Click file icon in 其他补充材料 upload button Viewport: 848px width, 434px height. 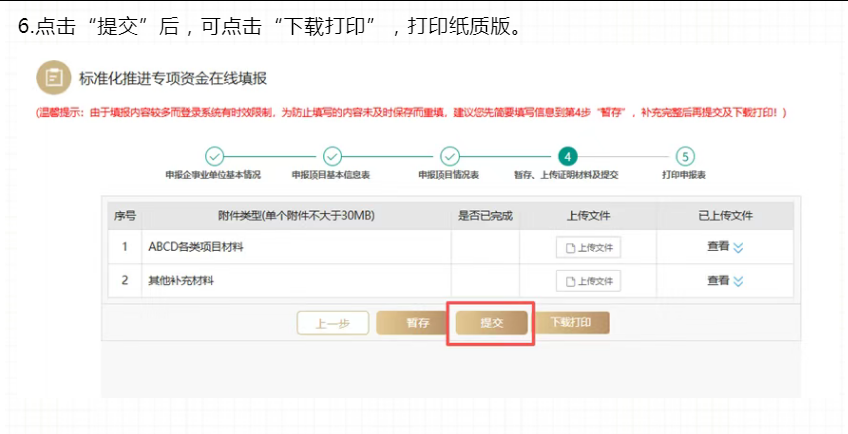(x=570, y=281)
